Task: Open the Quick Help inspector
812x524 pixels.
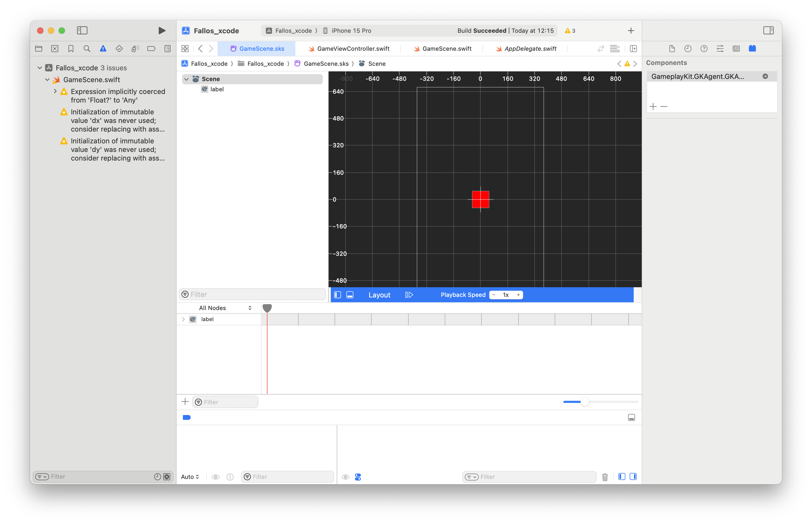Action: [704, 49]
